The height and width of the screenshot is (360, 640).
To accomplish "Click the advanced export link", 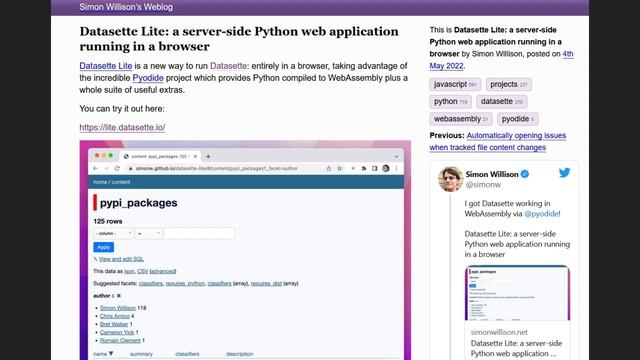I will pyautogui.click(x=163, y=271).
